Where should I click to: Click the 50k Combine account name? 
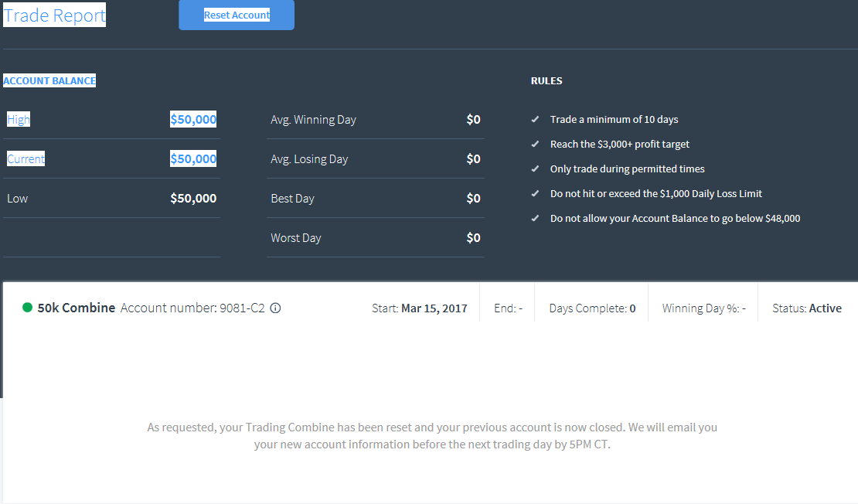(76, 308)
